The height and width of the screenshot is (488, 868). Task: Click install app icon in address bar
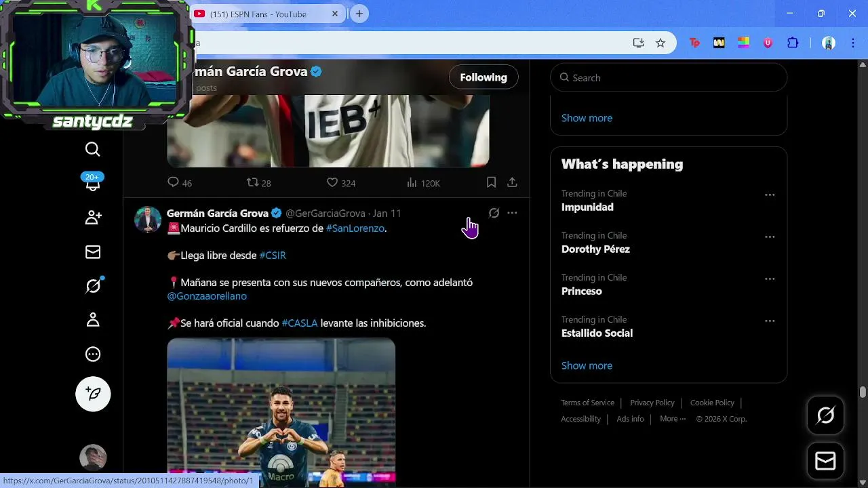pos(639,43)
